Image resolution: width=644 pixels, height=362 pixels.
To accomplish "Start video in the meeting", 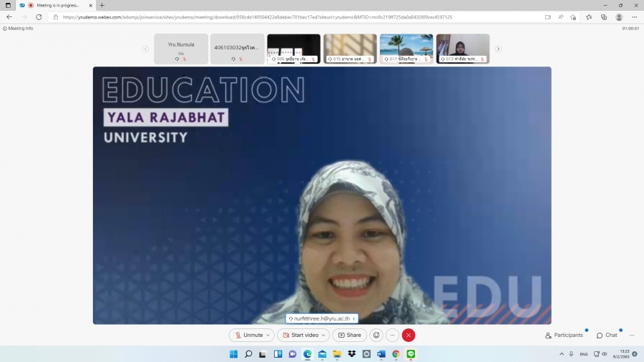I will click(x=300, y=335).
